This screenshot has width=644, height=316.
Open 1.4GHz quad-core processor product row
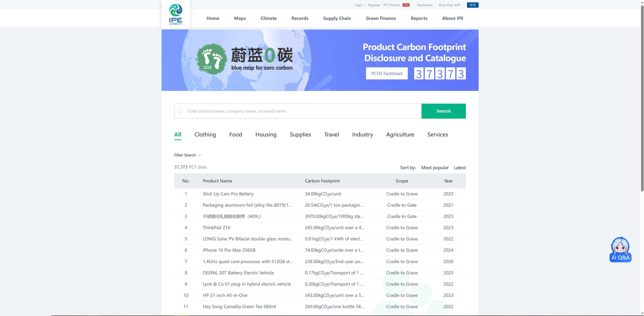pos(320,261)
